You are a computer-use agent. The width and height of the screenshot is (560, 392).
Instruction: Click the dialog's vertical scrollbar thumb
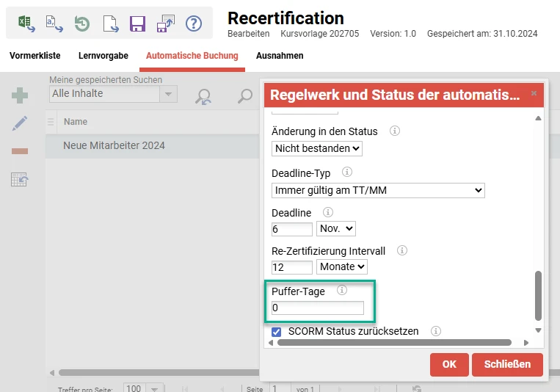click(x=538, y=294)
